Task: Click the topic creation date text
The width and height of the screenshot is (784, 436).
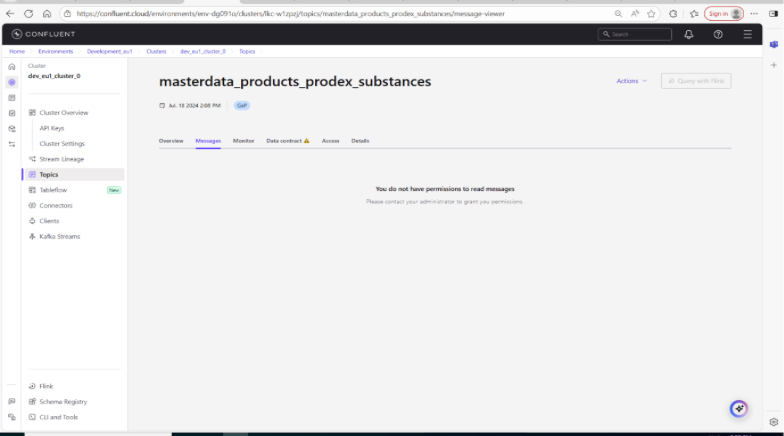Action: [194, 106]
